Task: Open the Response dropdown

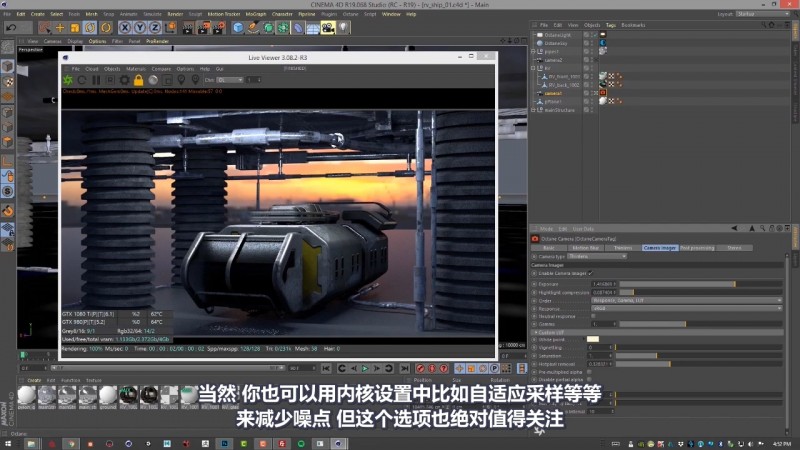Action: tap(686, 309)
